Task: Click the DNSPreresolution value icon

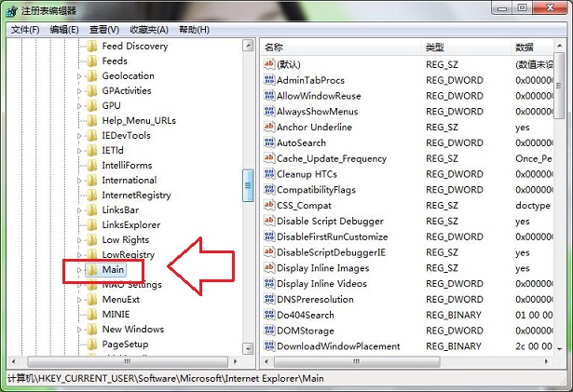Action: (x=269, y=299)
